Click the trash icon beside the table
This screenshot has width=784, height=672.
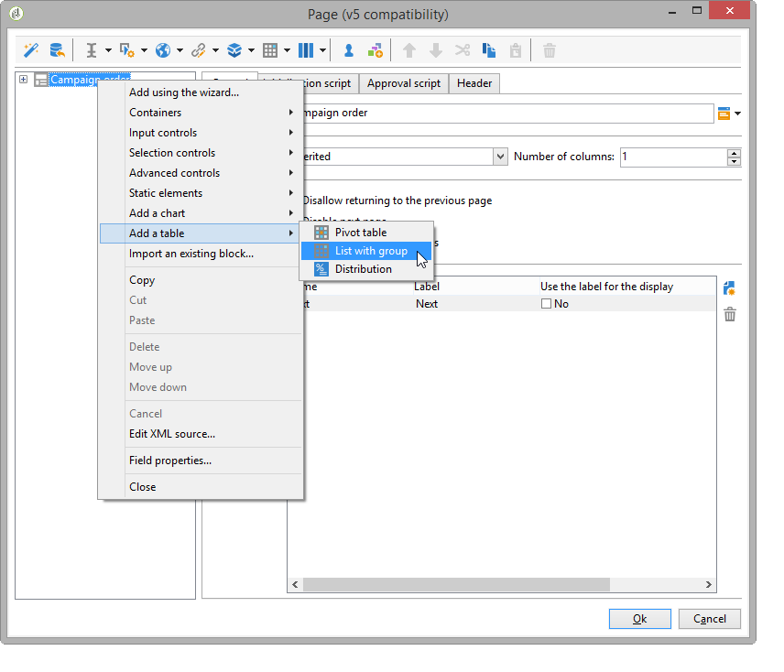coord(730,315)
